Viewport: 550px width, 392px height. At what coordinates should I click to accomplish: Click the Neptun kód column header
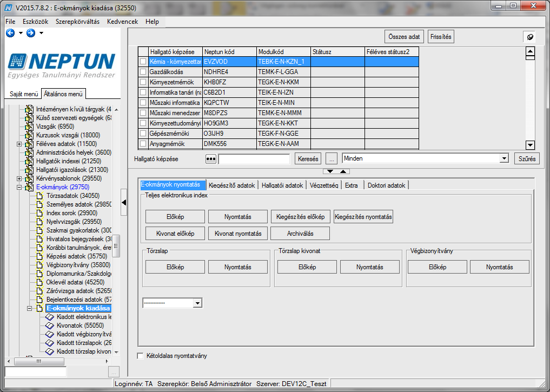point(230,51)
